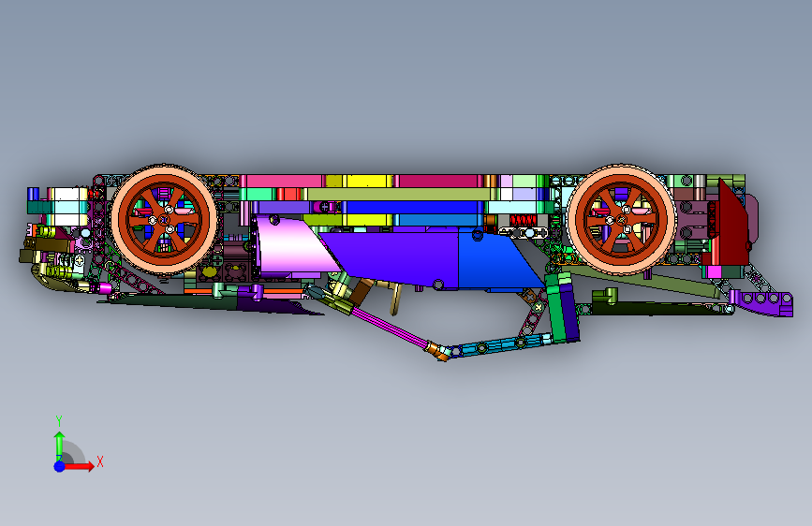The image size is (812, 526).
Task: Select the large blue side panel
Action: (500, 260)
